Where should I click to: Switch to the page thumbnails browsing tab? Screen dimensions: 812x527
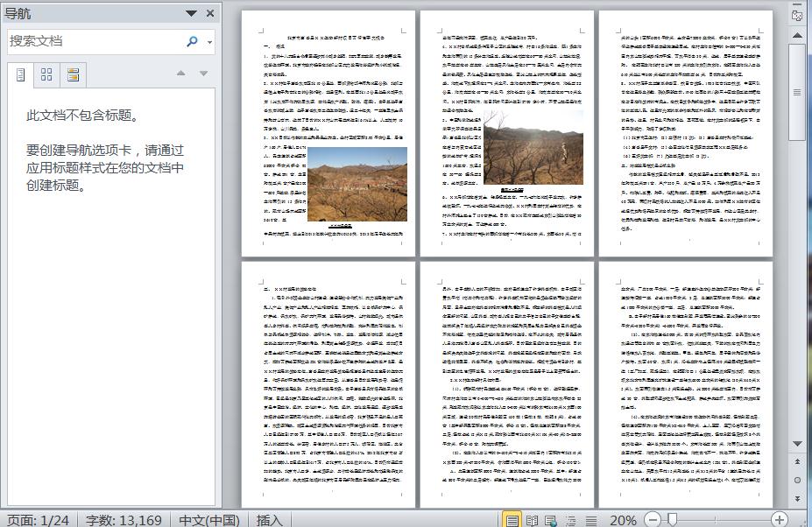coord(48,74)
